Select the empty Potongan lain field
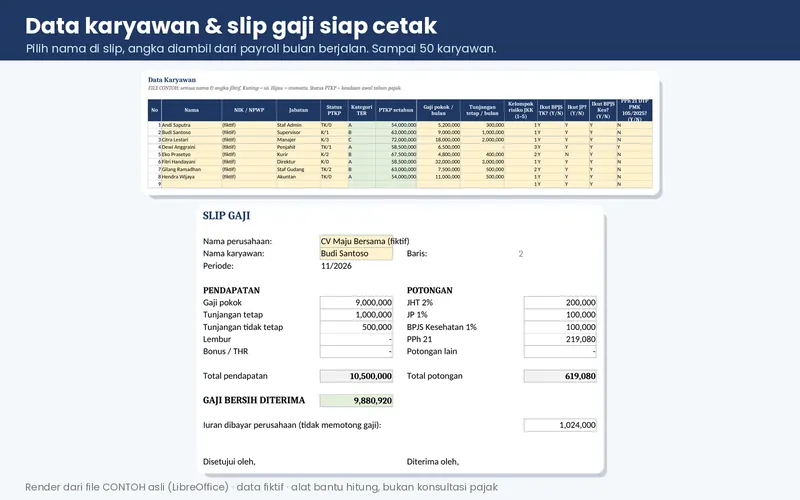 [560, 352]
